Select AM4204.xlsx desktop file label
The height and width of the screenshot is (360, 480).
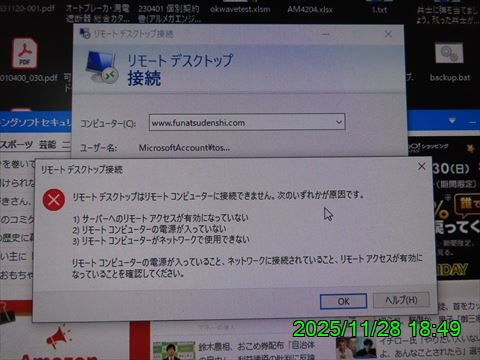pyautogui.click(x=310, y=9)
